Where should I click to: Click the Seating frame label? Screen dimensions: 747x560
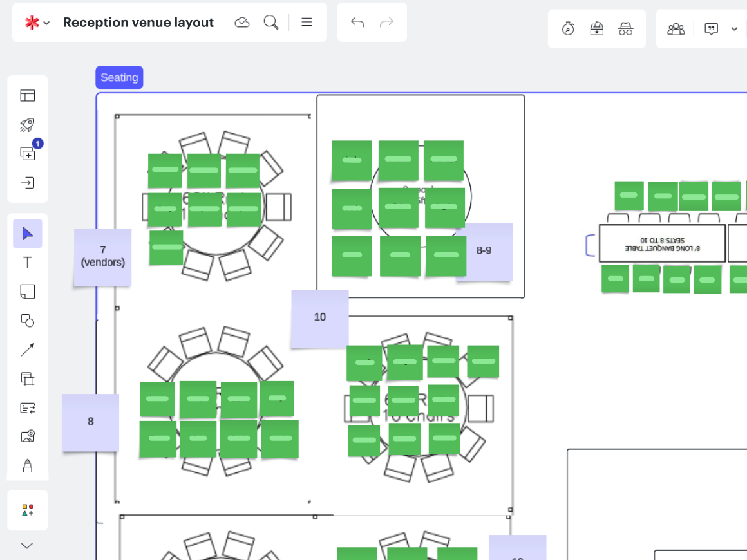[119, 77]
